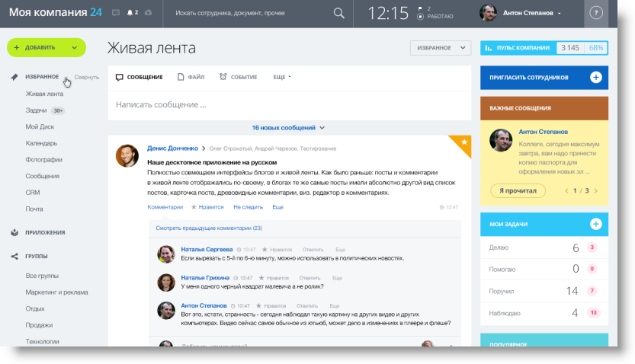This screenshot has width=635, height=364.
Task: Open the chat messages icon in header
Action: pyautogui.click(x=116, y=13)
